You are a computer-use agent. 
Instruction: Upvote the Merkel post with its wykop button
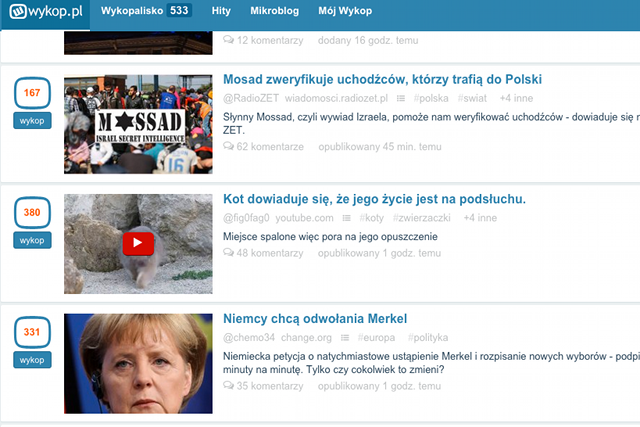click(32, 360)
